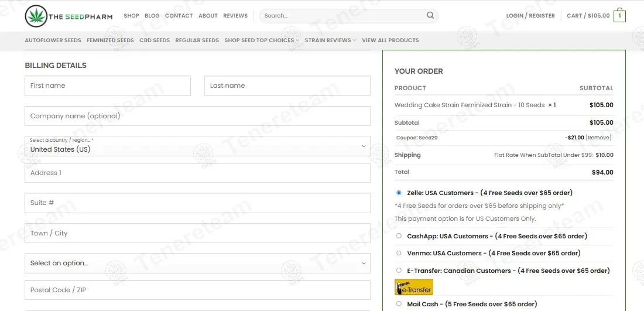The height and width of the screenshot is (311, 644).
Task: Click the Interac e-Transfer logo
Action: [x=413, y=287]
